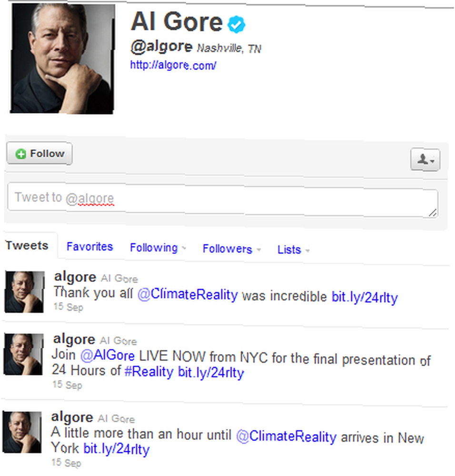Screen dimensions: 455x476
Task: Click the resize grip of the tweet box
Action: click(x=433, y=213)
